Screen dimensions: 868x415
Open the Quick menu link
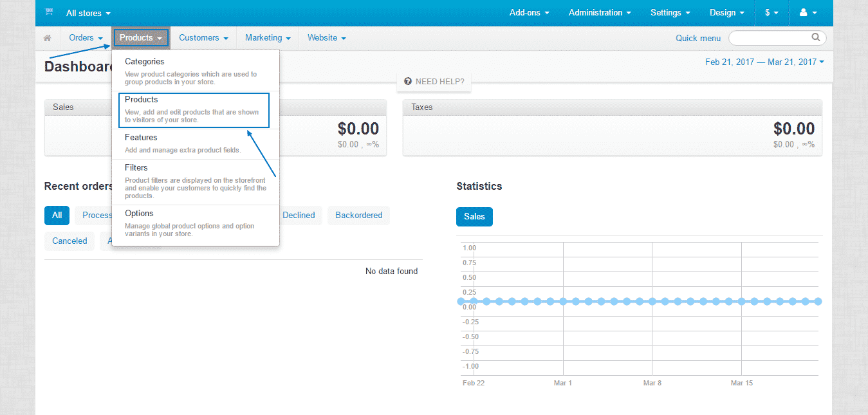tap(698, 38)
